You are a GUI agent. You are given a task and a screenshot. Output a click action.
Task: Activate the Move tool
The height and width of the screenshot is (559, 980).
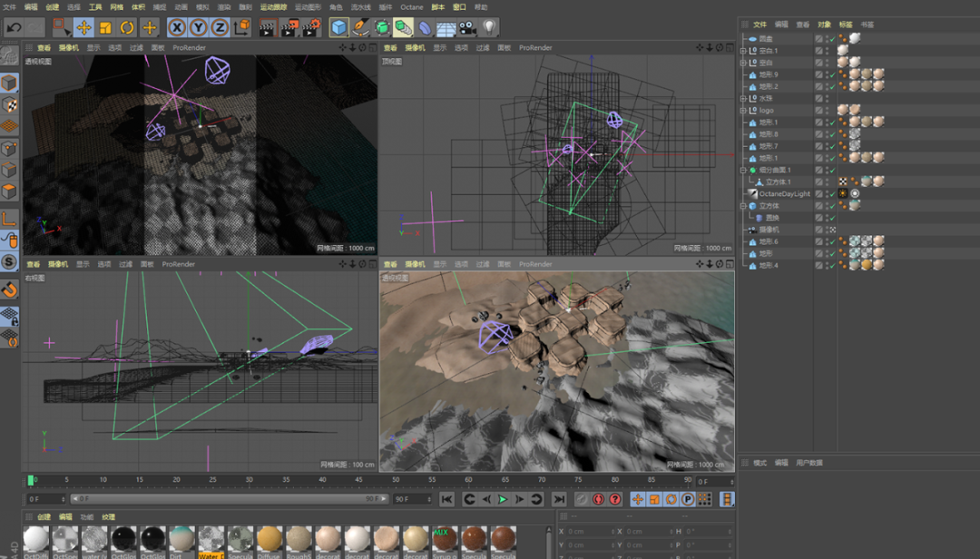[83, 27]
